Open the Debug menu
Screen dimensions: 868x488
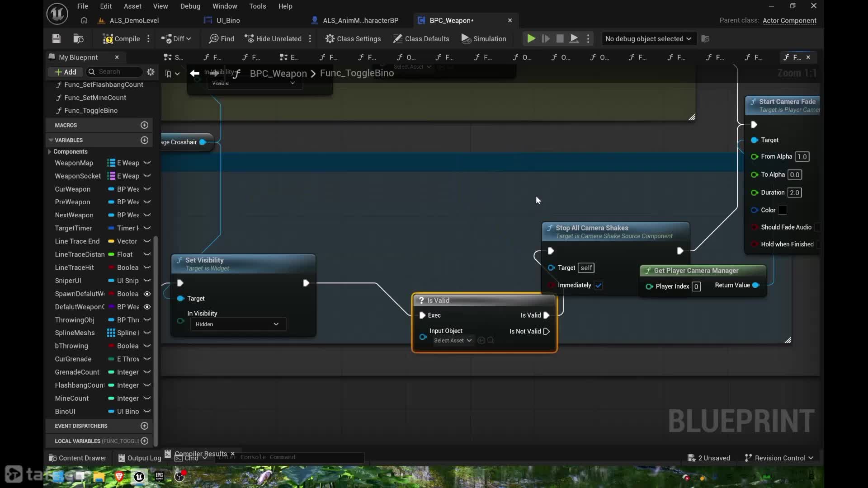pyautogui.click(x=190, y=6)
